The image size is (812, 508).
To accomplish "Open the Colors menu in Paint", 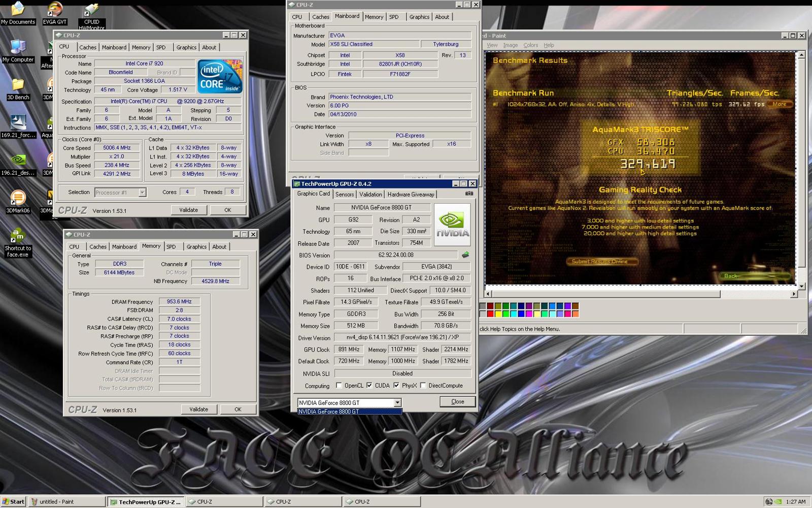I will click(x=530, y=45).
